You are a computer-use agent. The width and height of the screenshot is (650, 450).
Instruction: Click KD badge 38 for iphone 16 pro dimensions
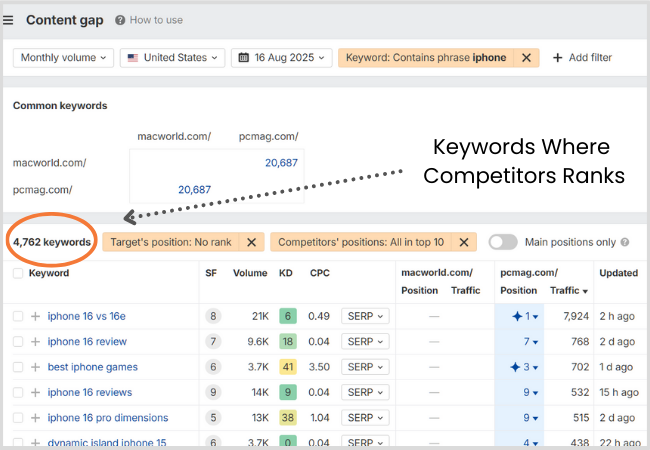[288, 418]
